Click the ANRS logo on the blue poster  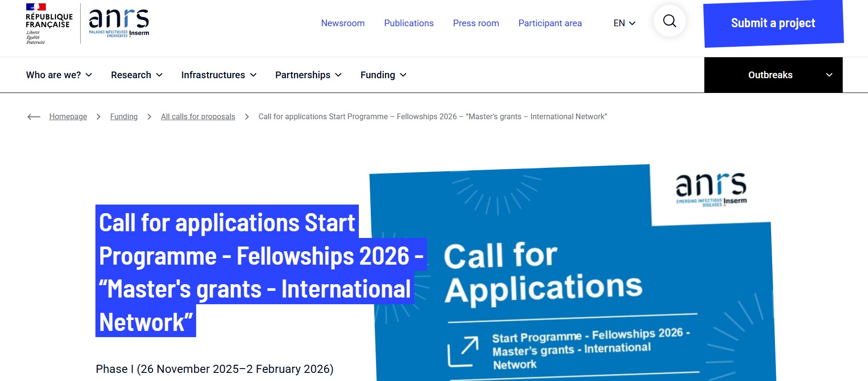pos(711,188)
